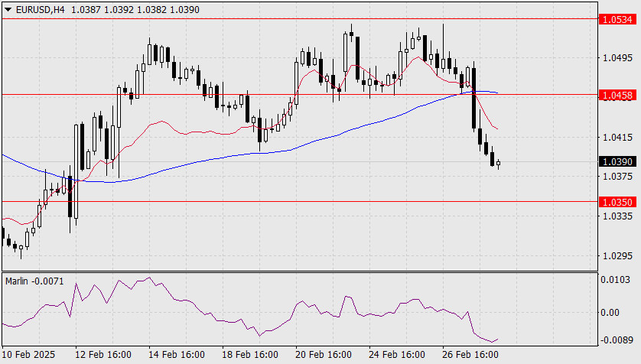This screenshot has height=364, width=641.
Task: Click the 14 Feb 16:00 time label
Action: 177,354
